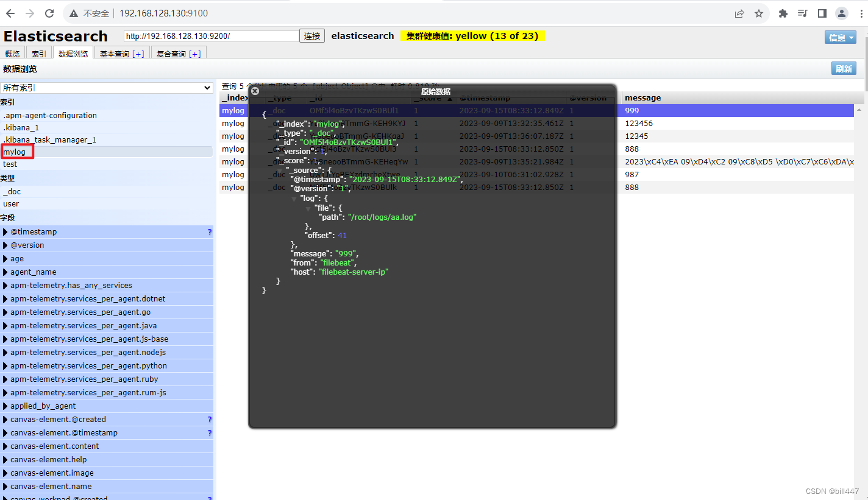Collapse the "log" node in raw JSON
The height and width of the screenshot is (500, 868).
coord(294,199)
